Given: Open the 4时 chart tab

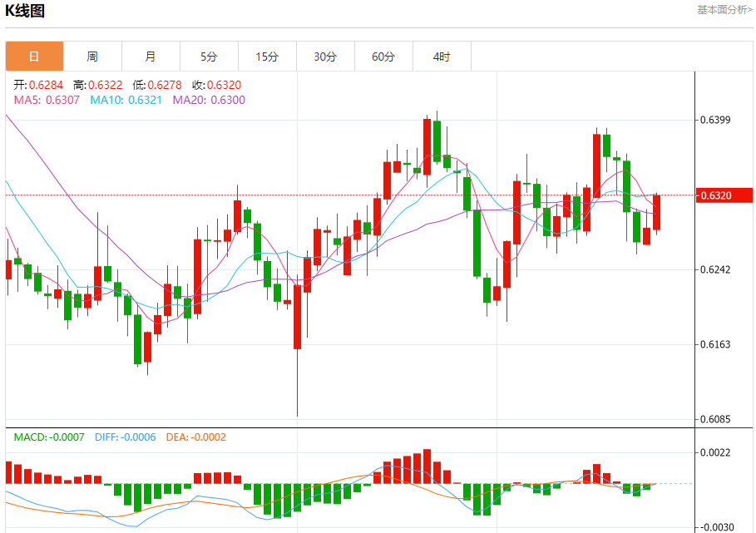Looking at the screenshot, I should tap(442, 57).
